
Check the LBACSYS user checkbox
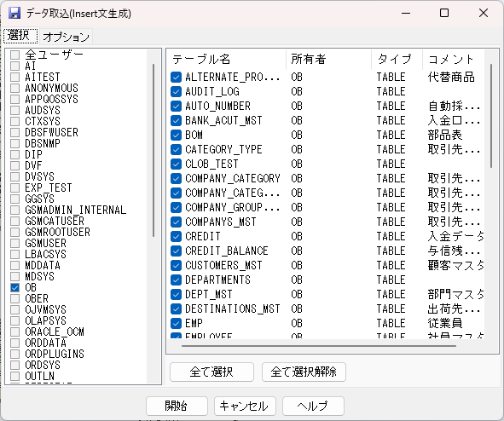click(x=14, y=254)
